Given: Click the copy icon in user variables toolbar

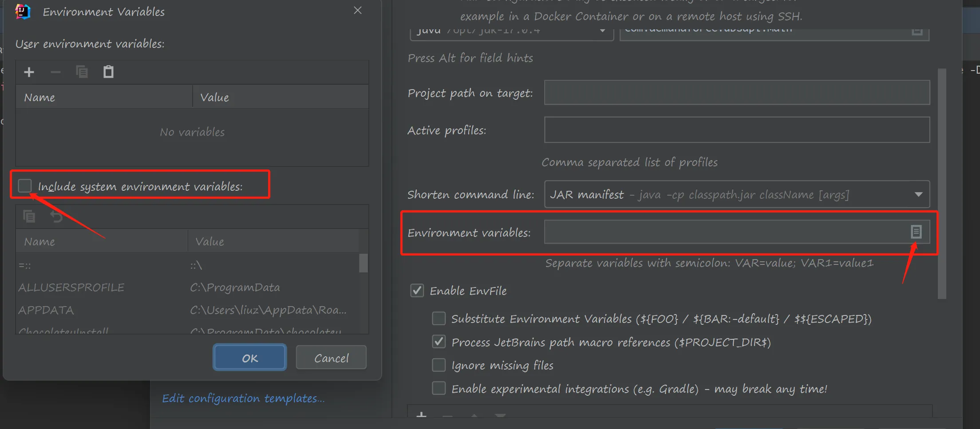Looking at the screenshot, I should click(x=82, y=72).
